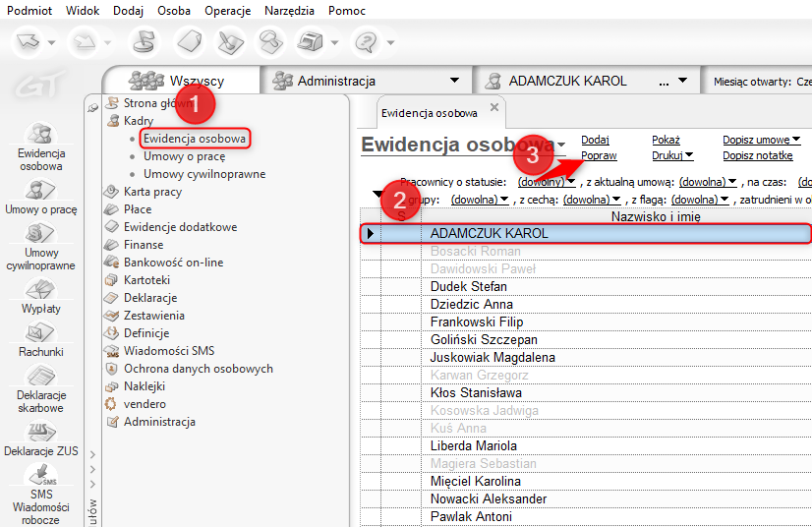Open SMS Wiadomości robocze shortcut icon
Viewport: 812px width, 527px height.
click(41, 474)
